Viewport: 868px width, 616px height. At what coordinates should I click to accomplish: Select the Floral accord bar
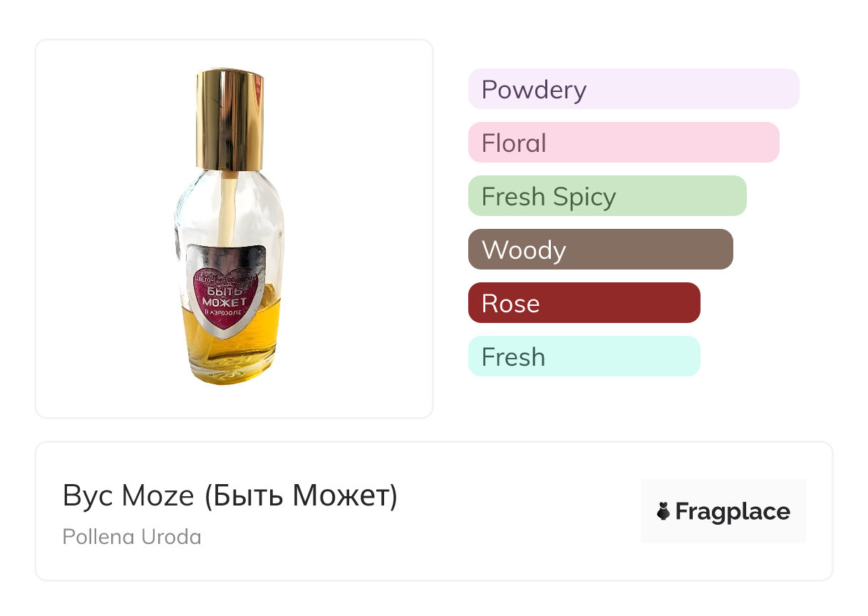click(x=623, y=143)
